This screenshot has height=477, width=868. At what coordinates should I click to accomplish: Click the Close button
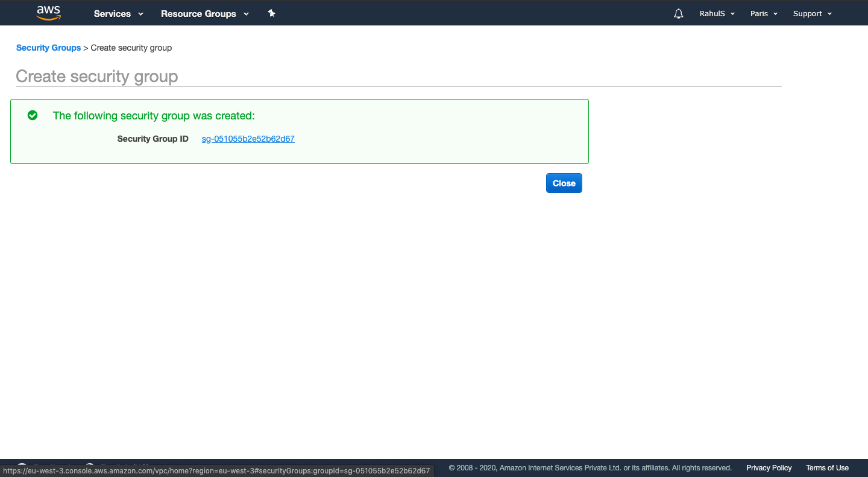[x=564, y=183]
